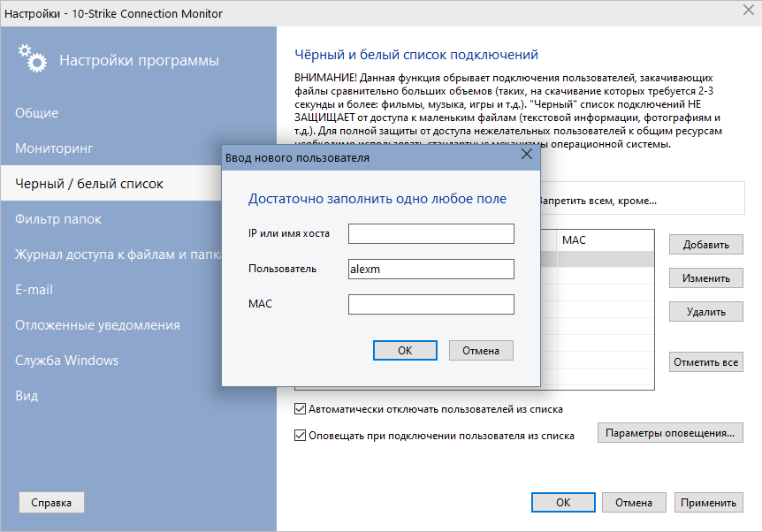This screenshot has width=762, height=532.
Task: Select Запретить всем, кроме option
Action: pyautogui.click(x=598, y=201)
